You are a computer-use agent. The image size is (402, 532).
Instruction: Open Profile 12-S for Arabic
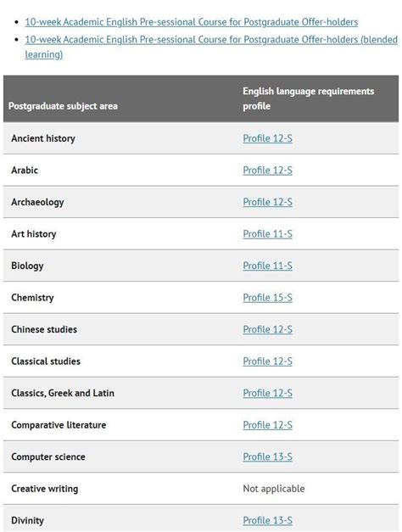coord(267,171)
